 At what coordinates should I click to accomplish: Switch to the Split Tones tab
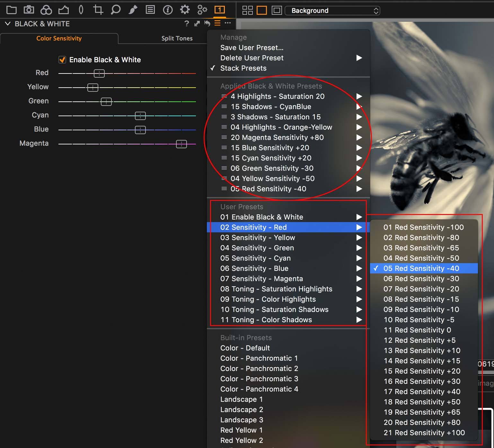click(x=177, y=38)
